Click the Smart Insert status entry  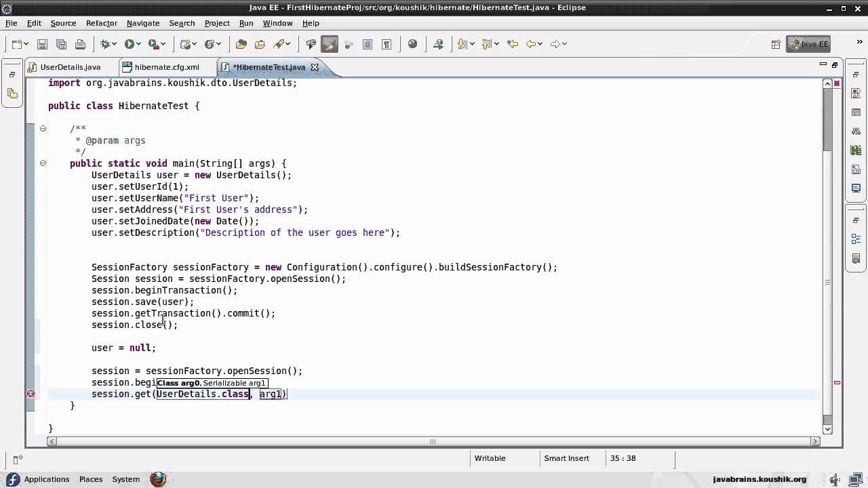tap(566, 458)
